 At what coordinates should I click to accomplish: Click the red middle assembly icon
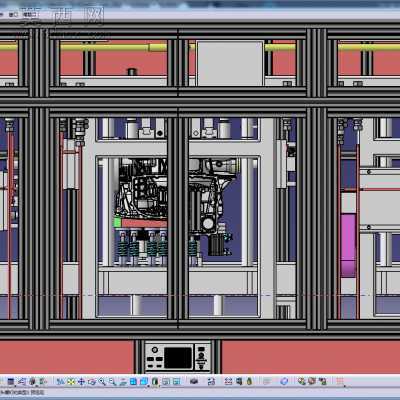coord(312,381)
